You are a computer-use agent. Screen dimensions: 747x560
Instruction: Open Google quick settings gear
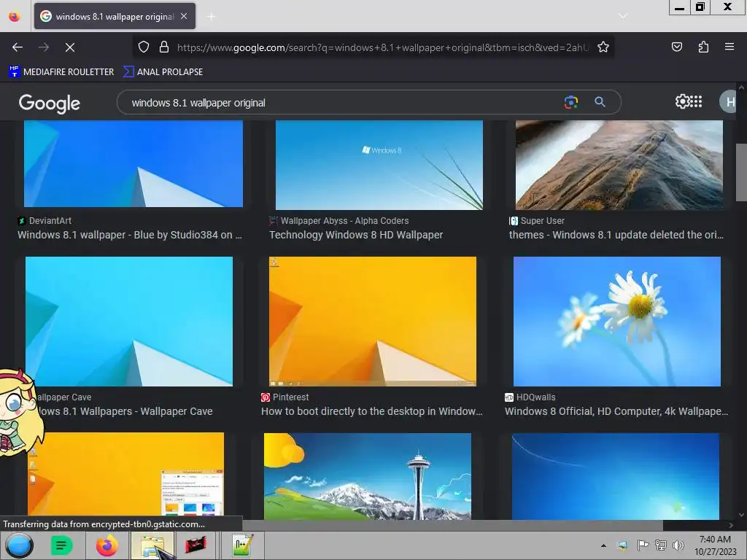pos(682,101)
